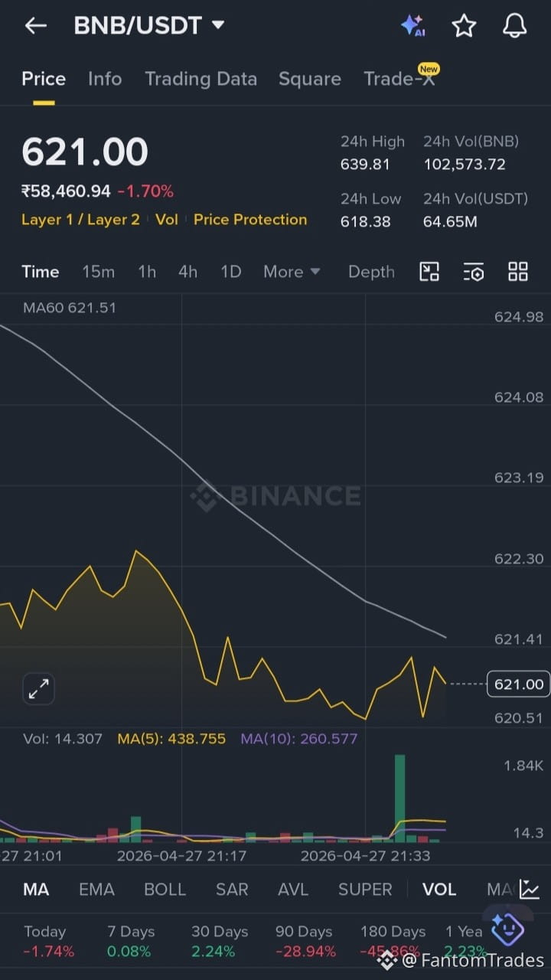Select the 4h interval

point(187,272)
